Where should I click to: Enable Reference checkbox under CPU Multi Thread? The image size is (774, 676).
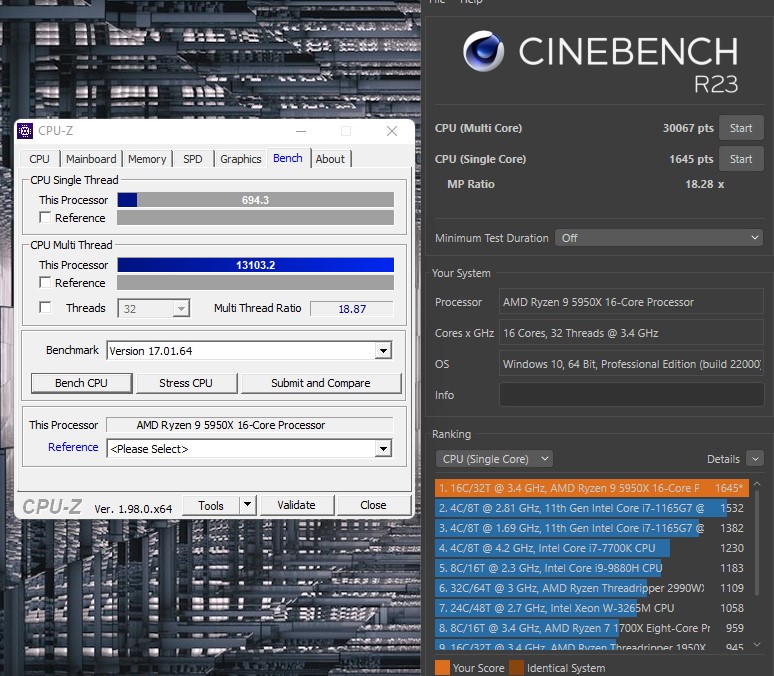(45, 282)
